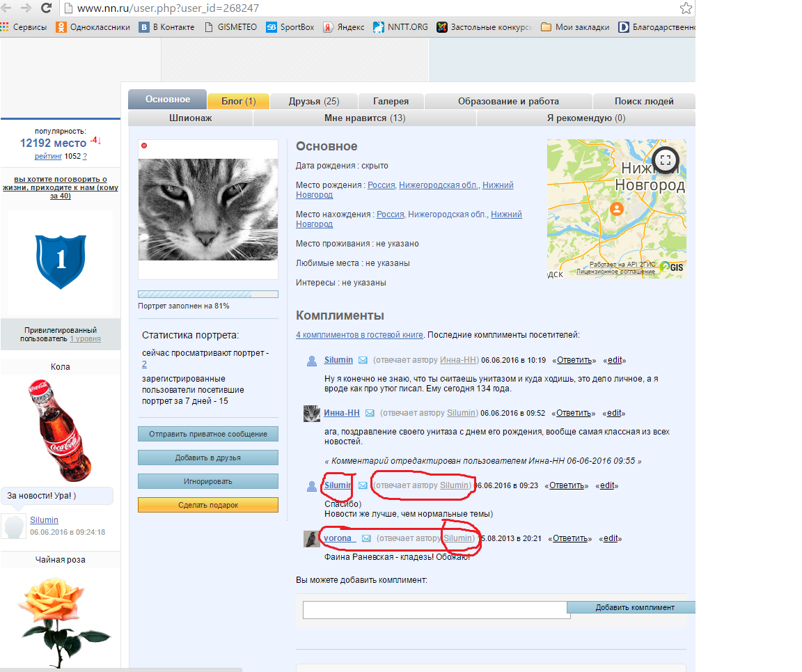Viewport: 802px width, 672px height.
Task: Click the 1 уровня link
Action: click(86, 339)
